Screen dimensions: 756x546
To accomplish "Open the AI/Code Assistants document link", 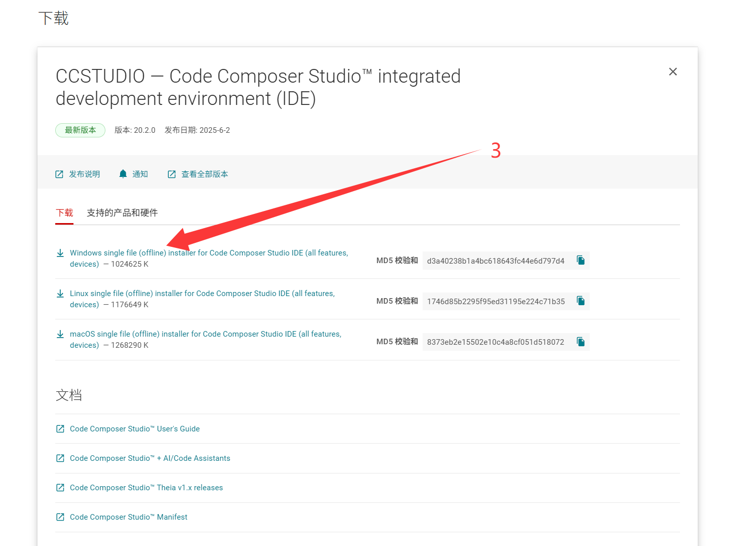I will [149, 458].
